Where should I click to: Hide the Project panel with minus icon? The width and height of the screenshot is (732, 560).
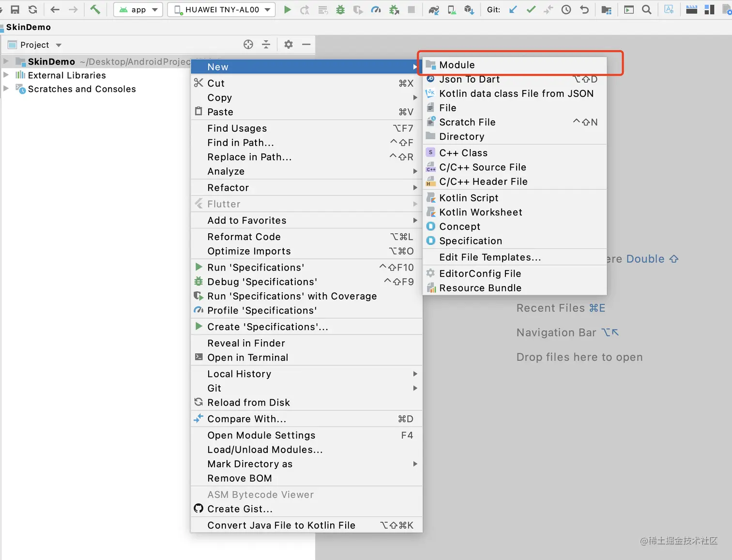[x=306, y=45]
